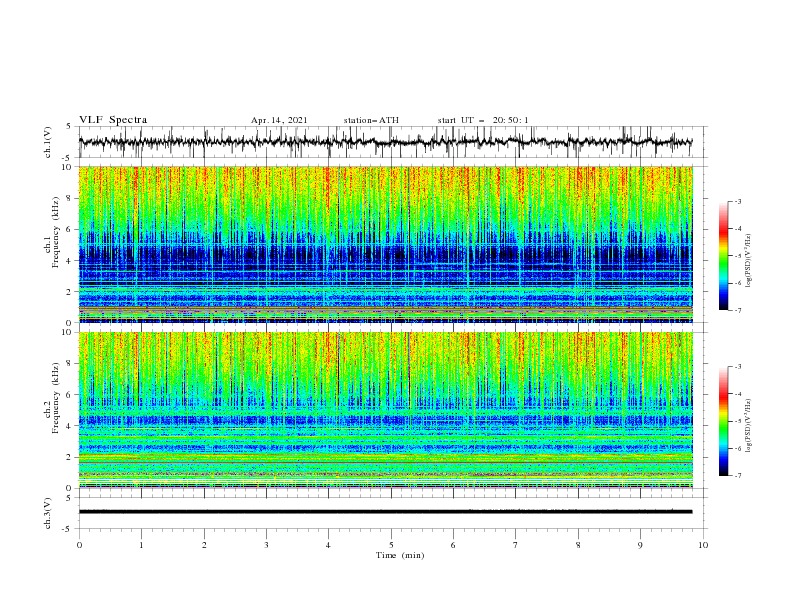The width and height of the screenshot is (792, 612).
Task: Click the time axis tick label "10"
Action: coord(703,545)
